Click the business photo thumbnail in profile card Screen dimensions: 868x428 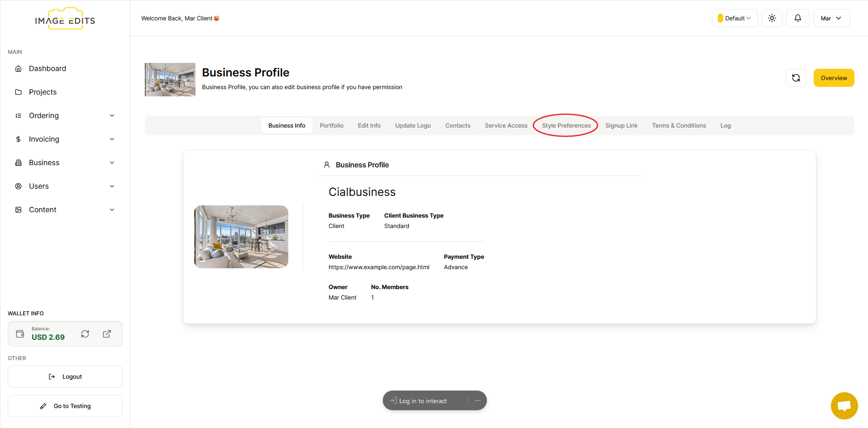tap(241, 237)
